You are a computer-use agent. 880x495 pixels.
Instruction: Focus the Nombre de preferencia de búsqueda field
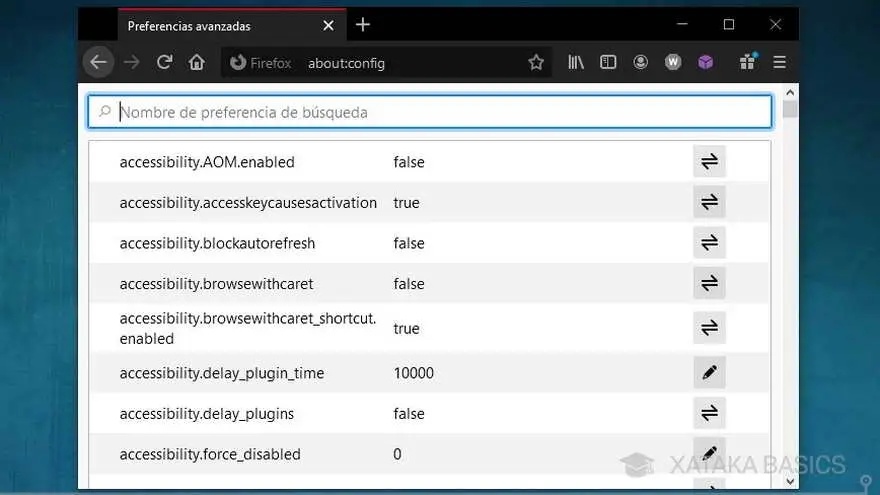point(430,112)
